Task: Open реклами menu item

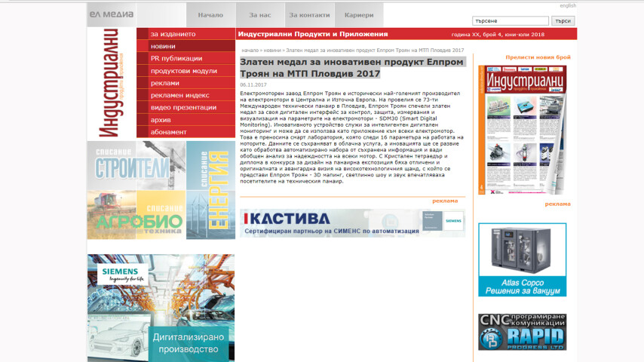Action: coord(186,83)
